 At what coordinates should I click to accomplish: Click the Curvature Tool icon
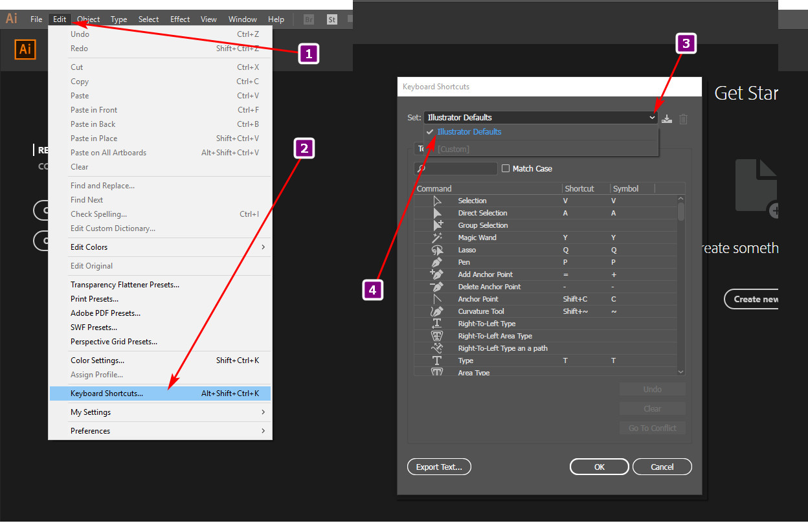(437, 311)
